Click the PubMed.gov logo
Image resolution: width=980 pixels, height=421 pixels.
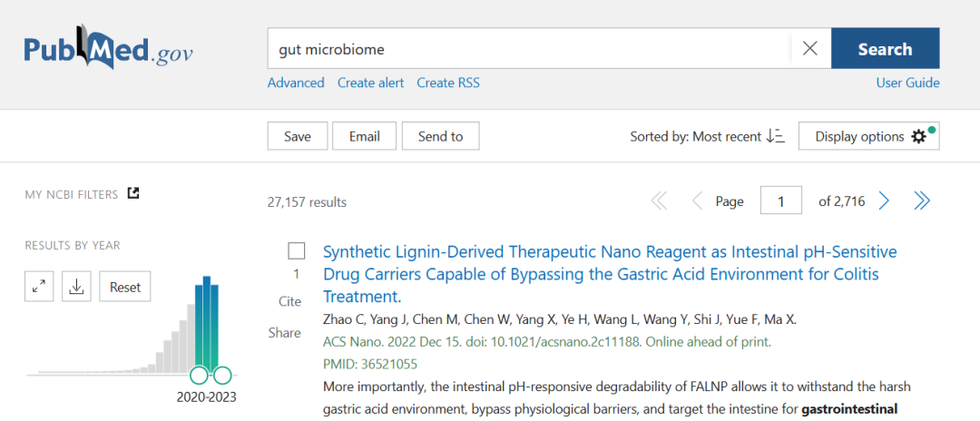click(109, 49)
